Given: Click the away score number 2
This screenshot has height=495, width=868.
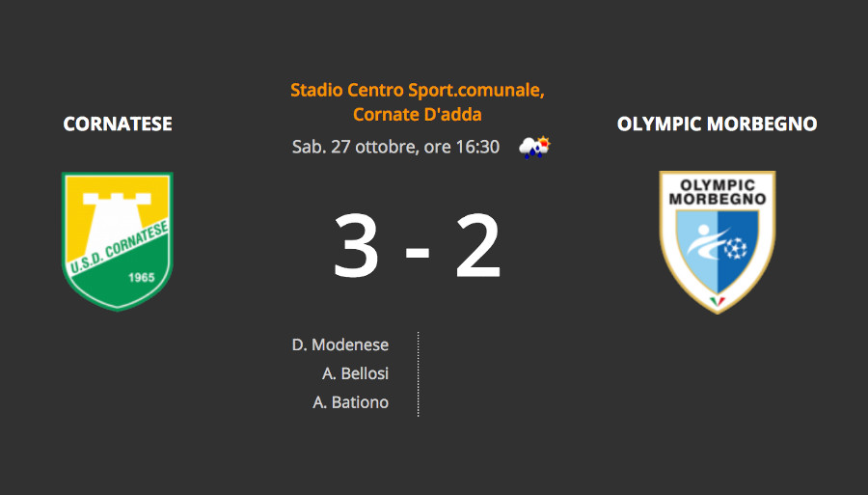Looking at the screenshot, I should click(x=478, y=246).
